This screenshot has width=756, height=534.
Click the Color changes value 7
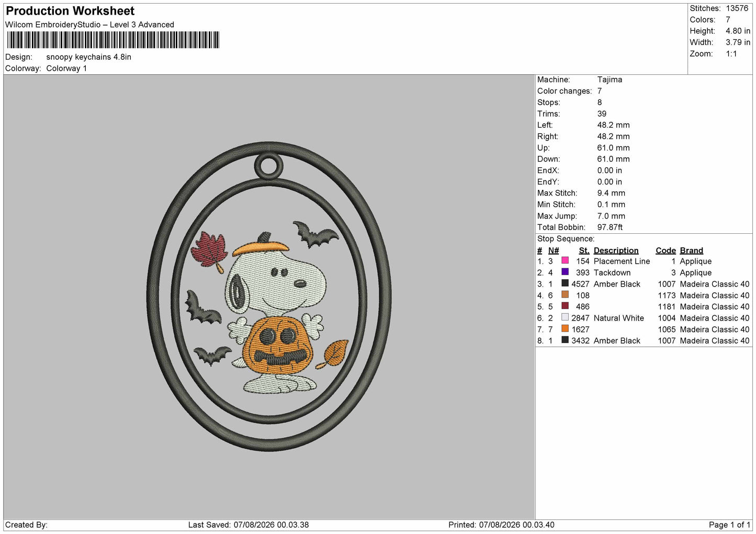point(600,91)
